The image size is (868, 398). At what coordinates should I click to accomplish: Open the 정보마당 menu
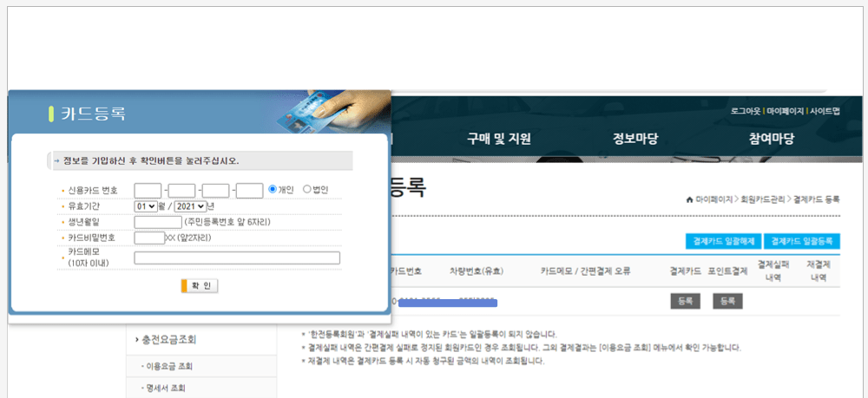click(x=635, y=140)
